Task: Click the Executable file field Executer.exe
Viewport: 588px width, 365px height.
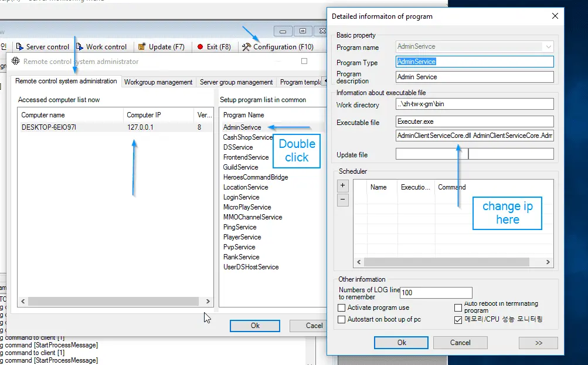Action: 474,121
